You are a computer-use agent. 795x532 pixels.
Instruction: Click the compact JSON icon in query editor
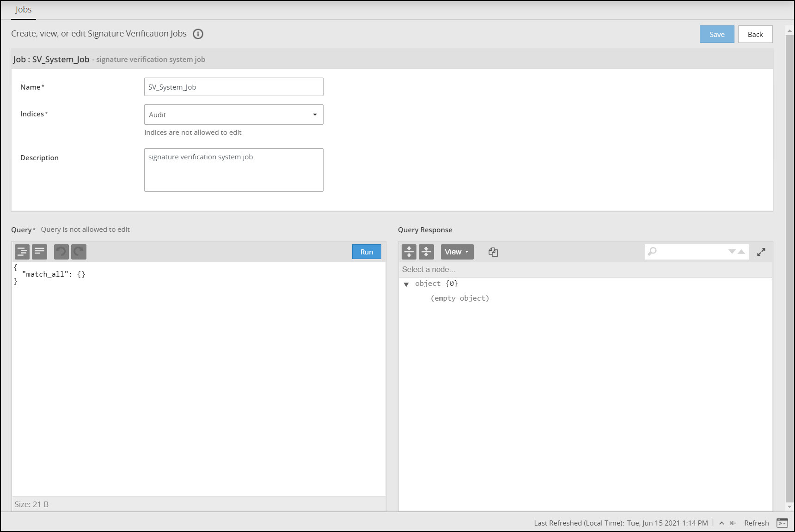pyautogui.click(x=40, y=252)
